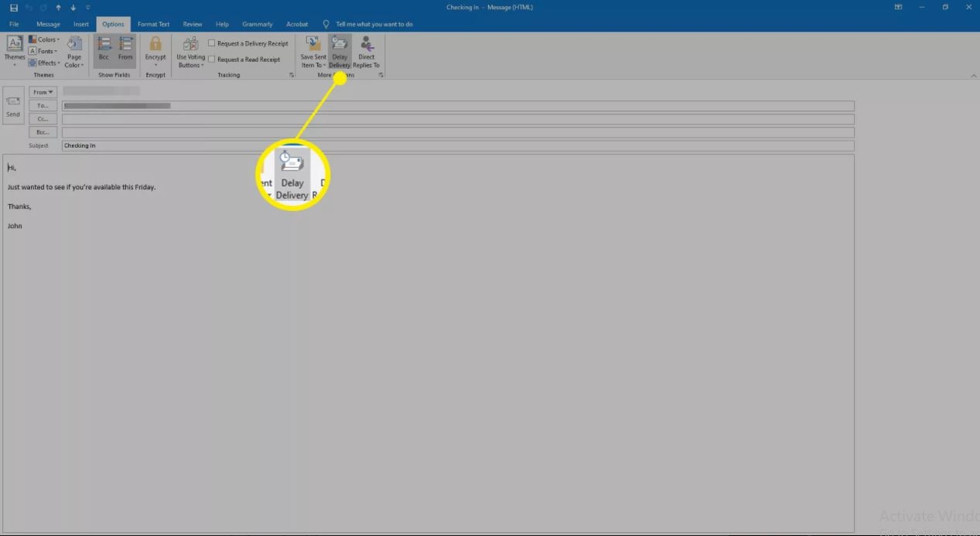Click the body line about this Friday
The image size is (980, 536).
(x=82, y=187)
